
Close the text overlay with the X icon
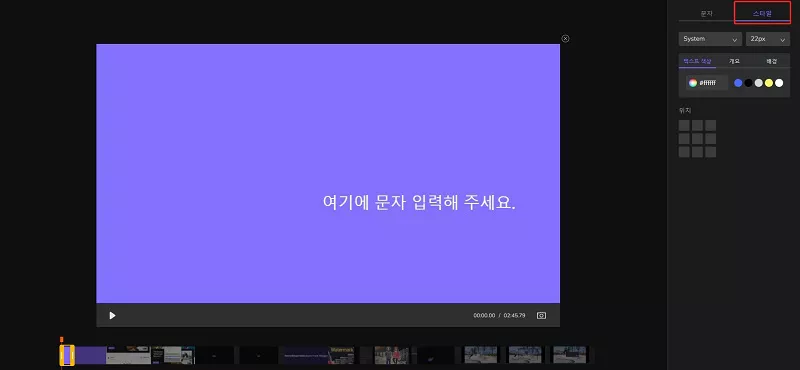click(x=565, y=39)
